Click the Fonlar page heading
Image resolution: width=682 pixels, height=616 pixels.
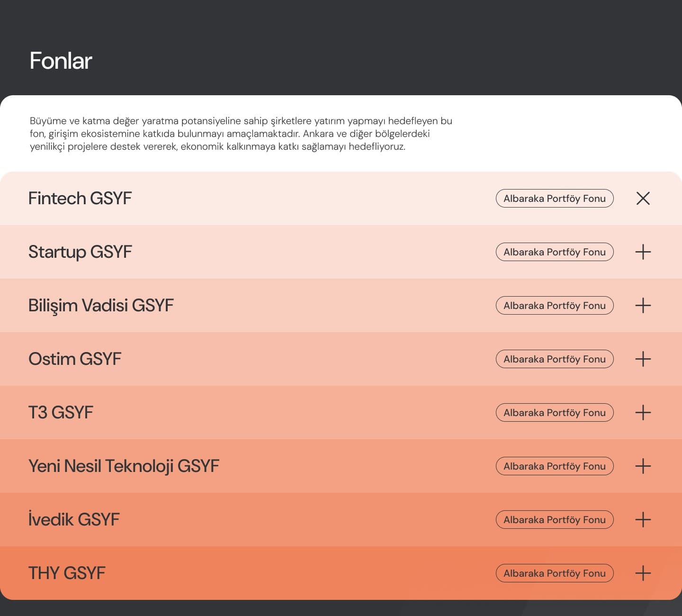(x=61, y=61)
